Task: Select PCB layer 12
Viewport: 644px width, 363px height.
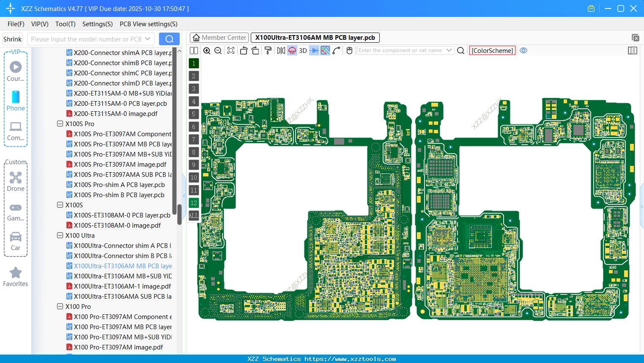Action: coord(194,203)
